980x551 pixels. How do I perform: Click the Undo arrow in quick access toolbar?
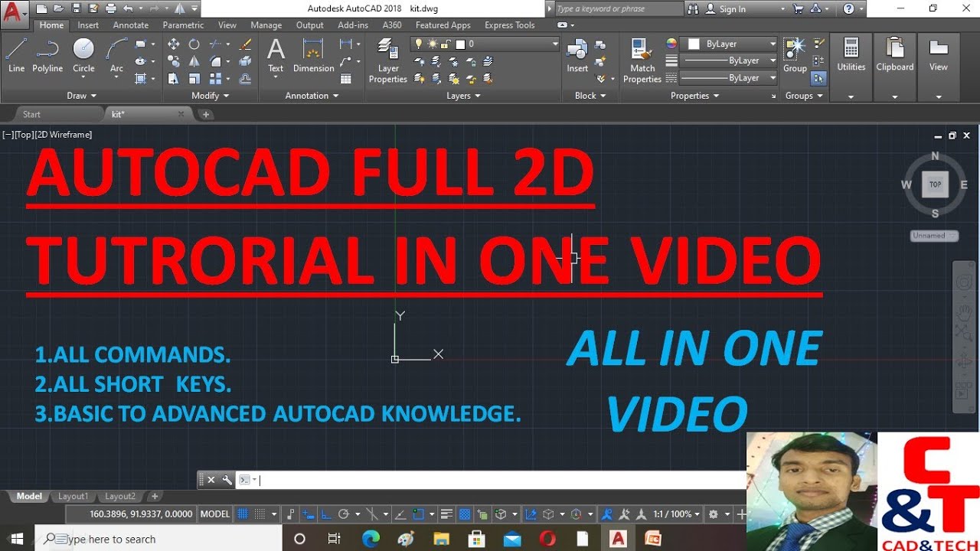click(x=128, y=9)
